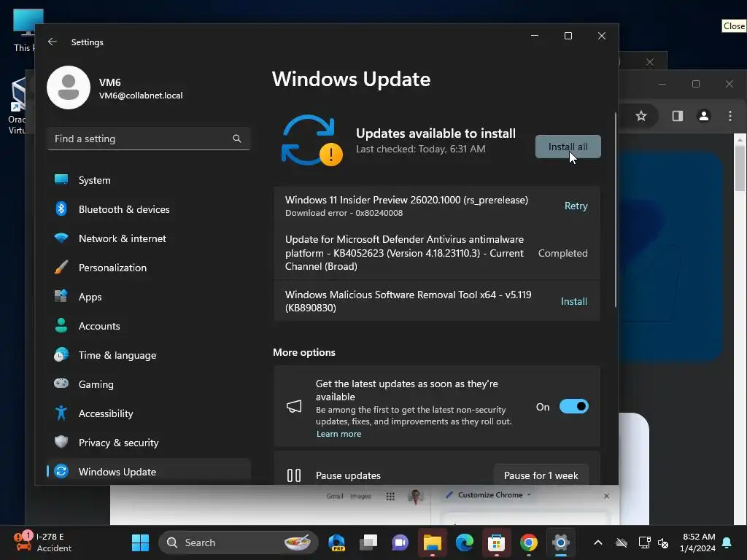Select the Defender Antivirus update entry

pos(436,253)
